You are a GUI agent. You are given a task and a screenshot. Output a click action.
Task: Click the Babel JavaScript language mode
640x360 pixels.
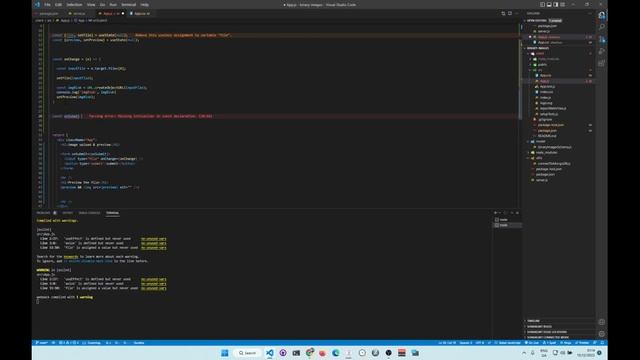tap(508, 343)
